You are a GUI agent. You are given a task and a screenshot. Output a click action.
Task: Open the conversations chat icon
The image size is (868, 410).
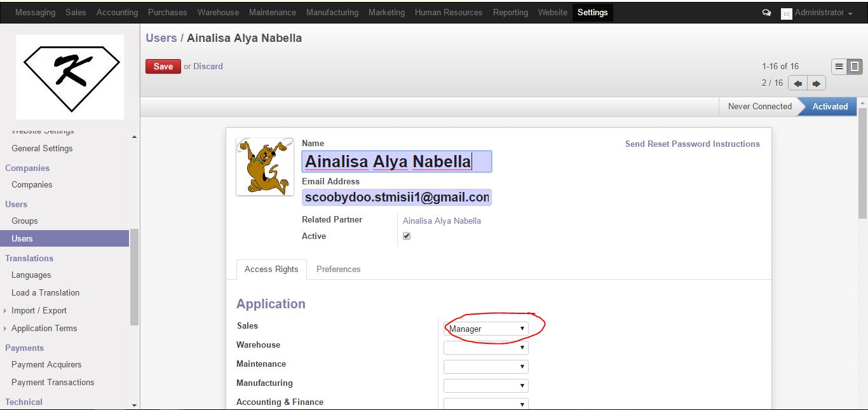tap(766, 13)
